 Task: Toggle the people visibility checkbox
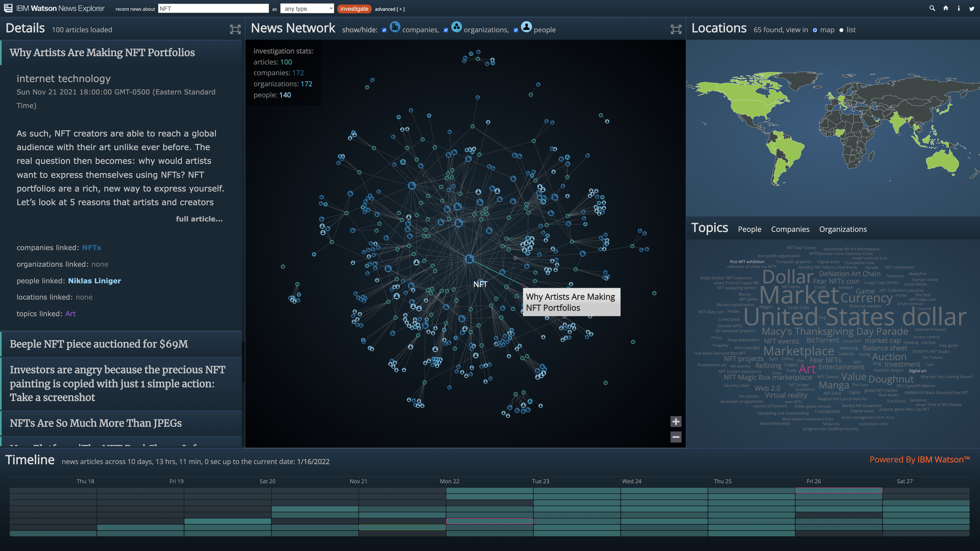point(516,30)
